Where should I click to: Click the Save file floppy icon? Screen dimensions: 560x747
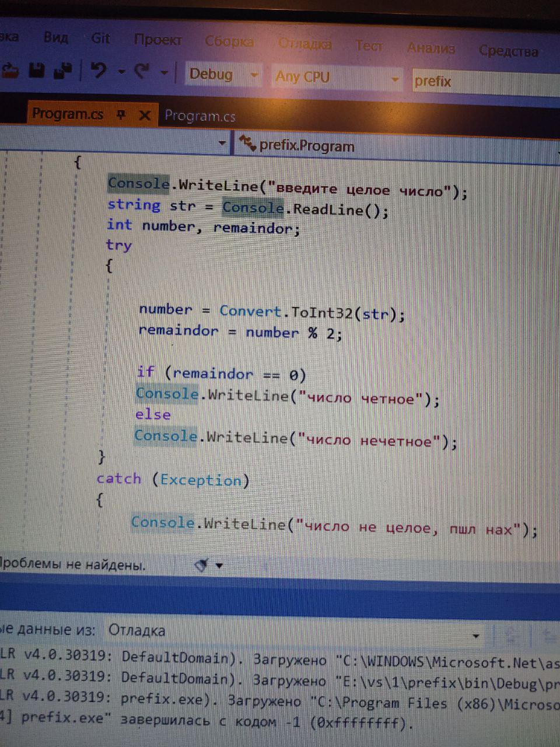pos(37,70)
